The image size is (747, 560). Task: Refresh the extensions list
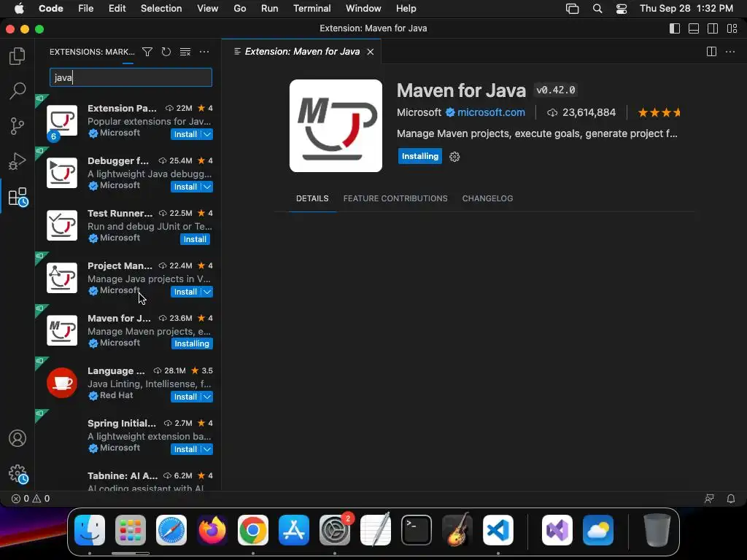[x=166, y=52]
